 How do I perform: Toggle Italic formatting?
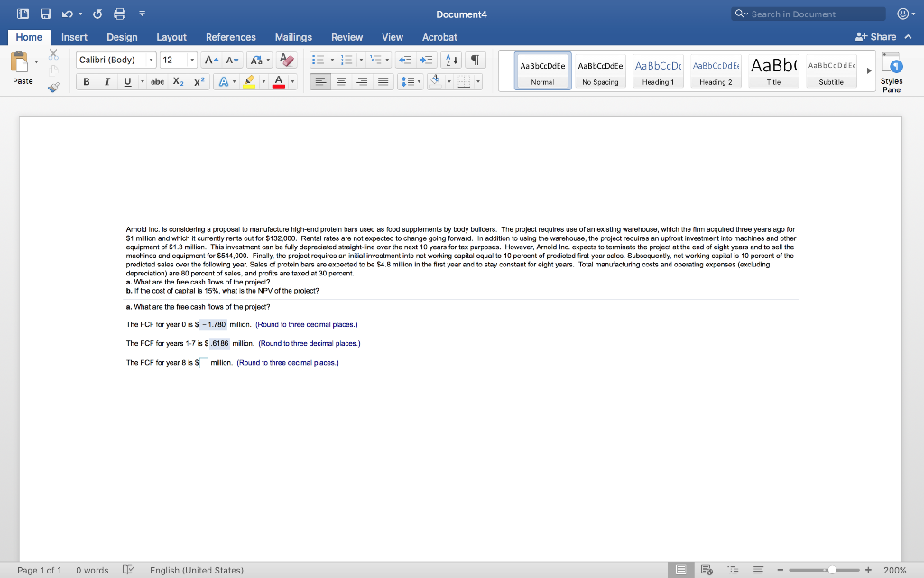pyautogui.click(x=106, y=82)
